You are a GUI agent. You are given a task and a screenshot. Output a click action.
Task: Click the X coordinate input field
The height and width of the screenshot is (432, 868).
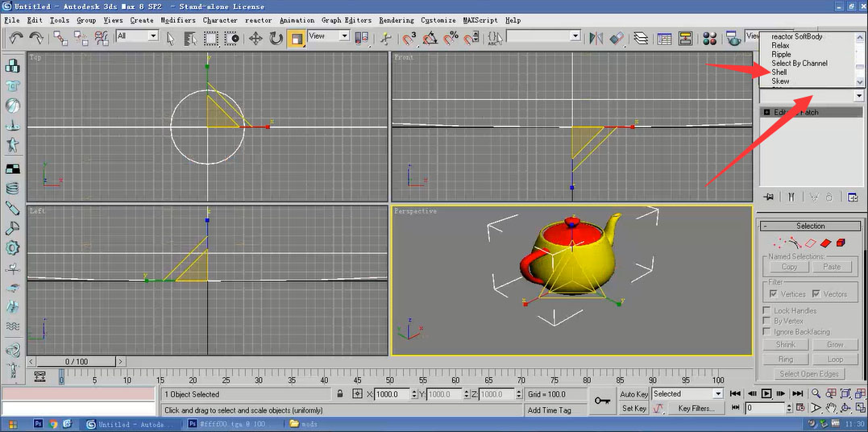393,394
